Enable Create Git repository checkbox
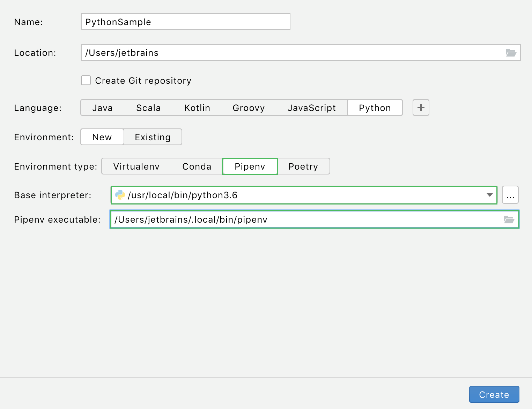The image size is (532, 409). pos(86,80)
